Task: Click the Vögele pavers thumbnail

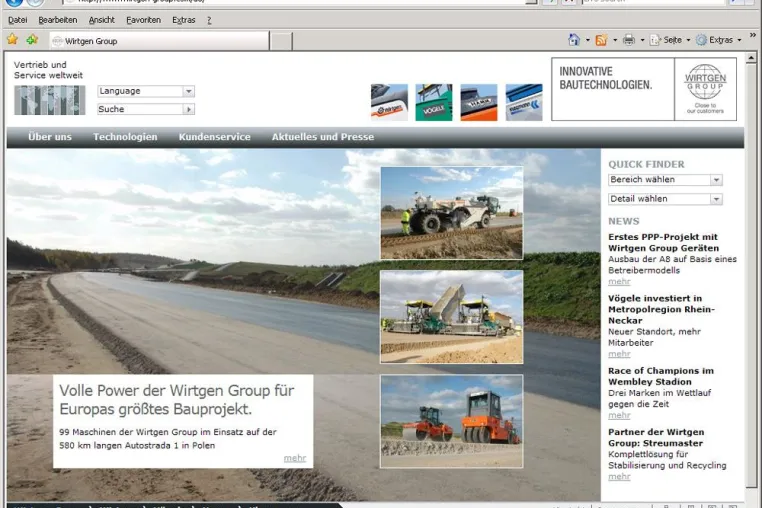Action: pyautogui.click(x=451, y=317)
